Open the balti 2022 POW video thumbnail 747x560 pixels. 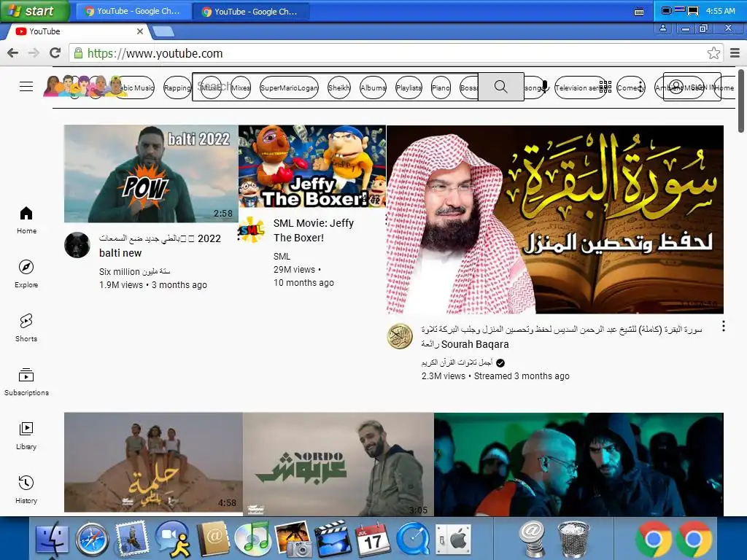[151, 174]
